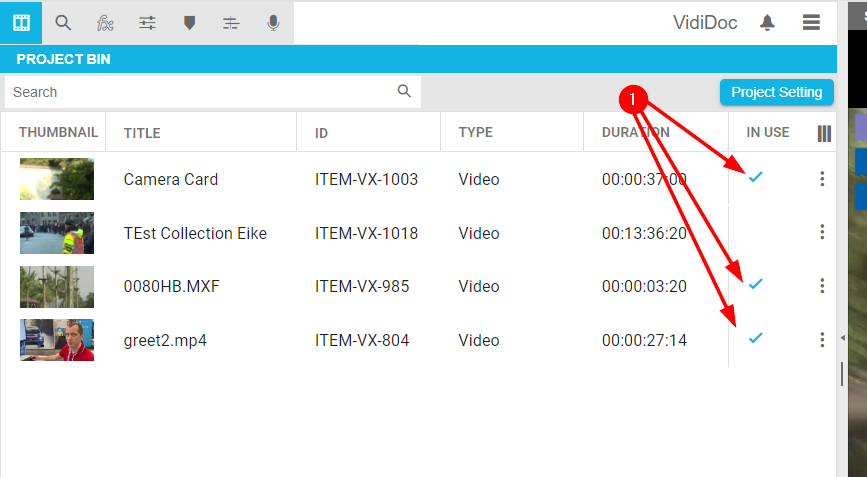Select the TEst Collection Eike thumbnail
This screenshot has height=477, width=867.
click(57, 233)
